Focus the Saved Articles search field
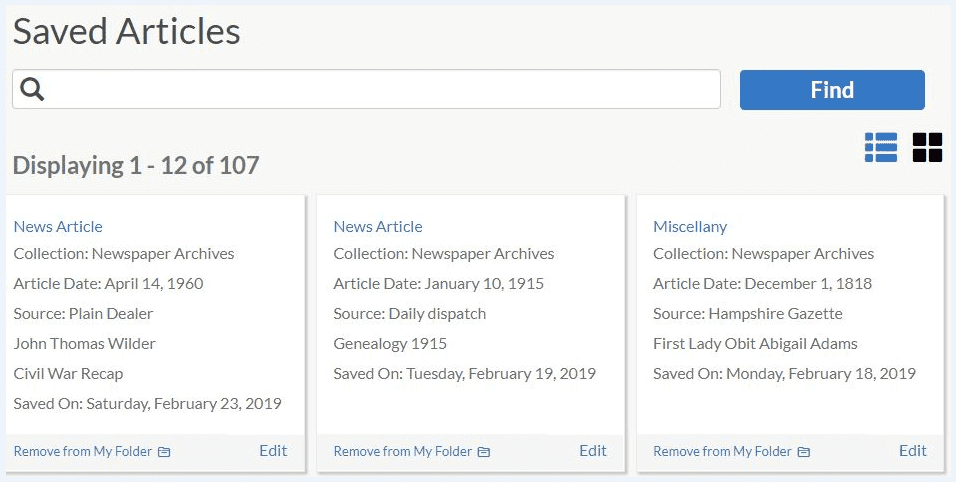 click(x=366, y=90)
